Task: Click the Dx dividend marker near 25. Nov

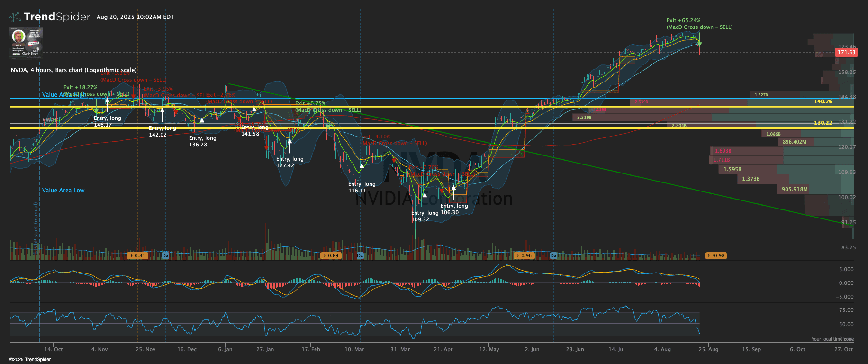Action: click(165, 255)
